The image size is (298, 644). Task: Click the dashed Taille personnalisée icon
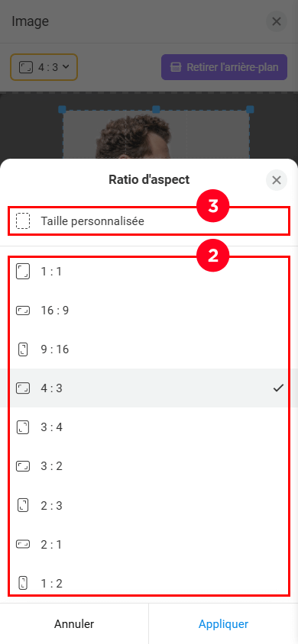point(23,221)
